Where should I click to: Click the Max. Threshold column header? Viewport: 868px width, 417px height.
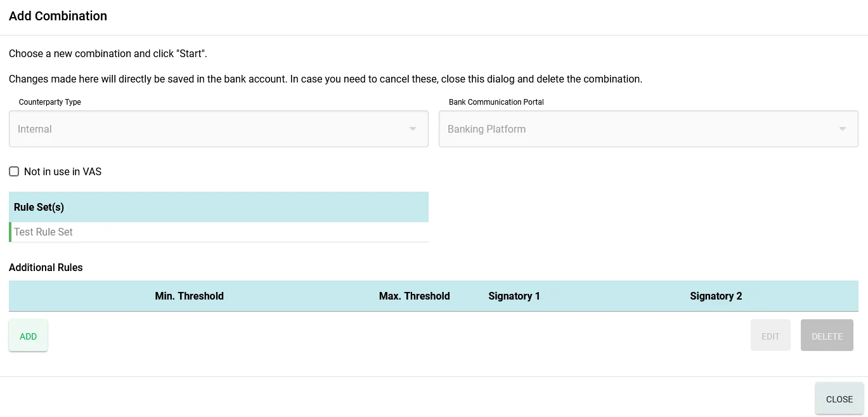[x=415, y=296]
